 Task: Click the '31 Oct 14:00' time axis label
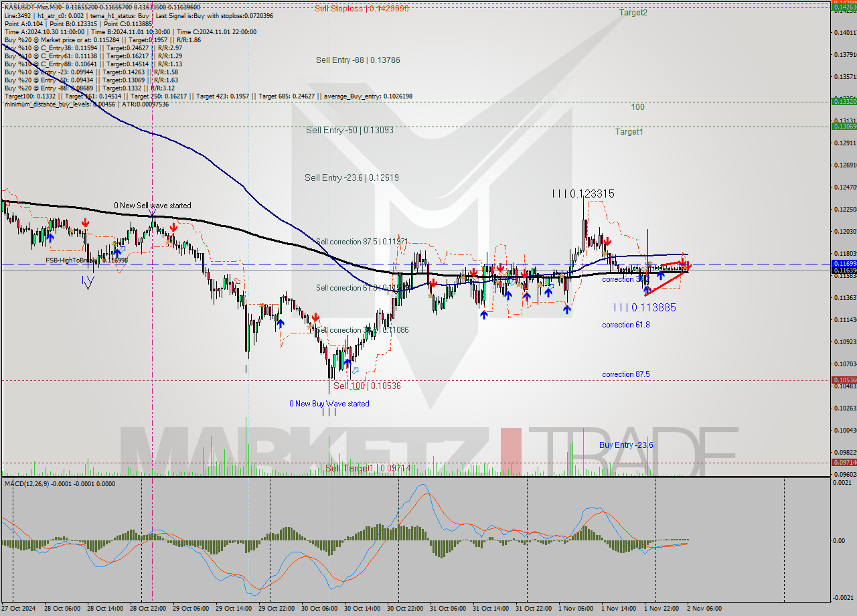tap(491, 609)
